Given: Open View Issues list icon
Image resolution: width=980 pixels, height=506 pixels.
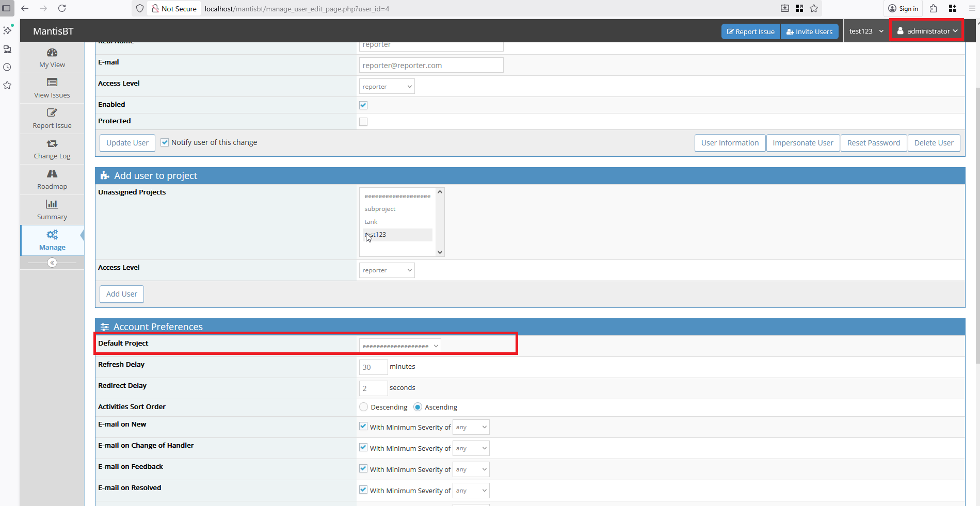Looking at the screenshot, I should click(x=52, y=83).
